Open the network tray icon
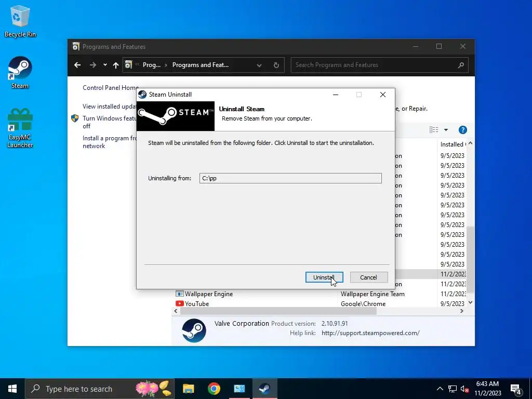Screen dimensions: 532x399 (453, 389)
